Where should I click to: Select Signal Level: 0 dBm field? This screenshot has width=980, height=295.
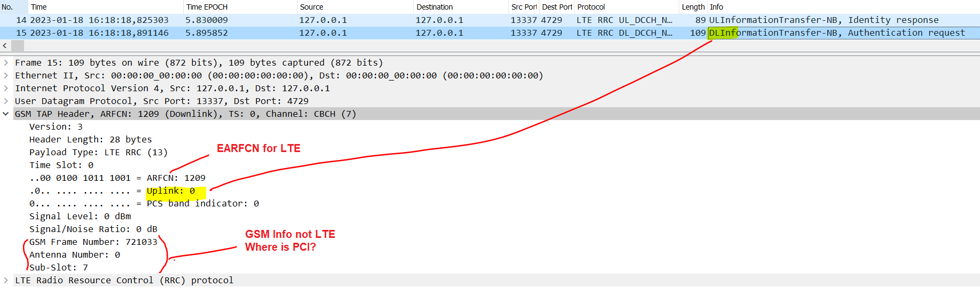(80, 216)
